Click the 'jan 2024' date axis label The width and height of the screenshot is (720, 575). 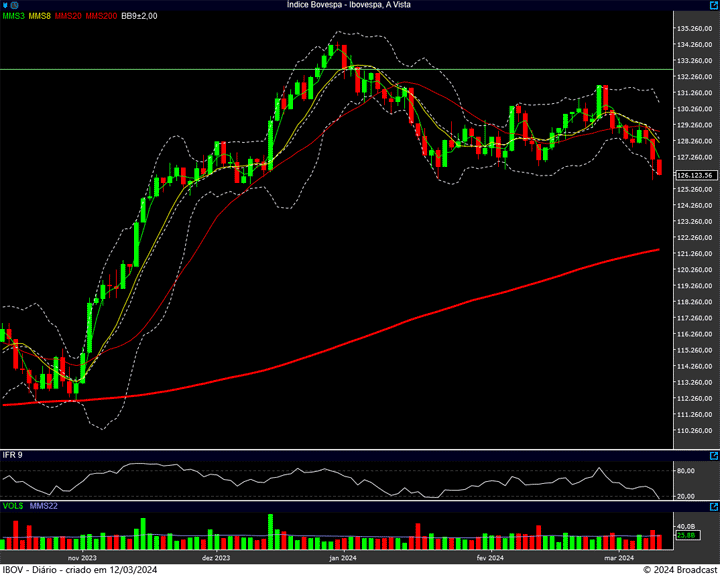(x=344, y=558)
